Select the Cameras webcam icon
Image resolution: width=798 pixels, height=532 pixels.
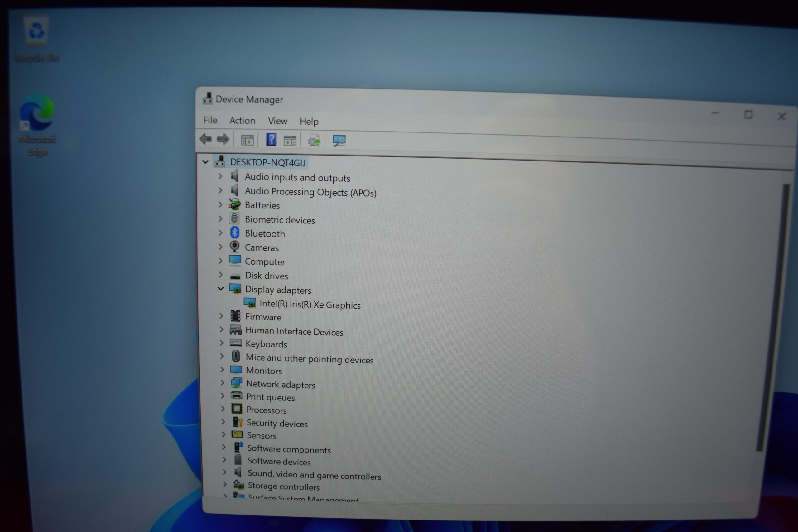(235, 247)
